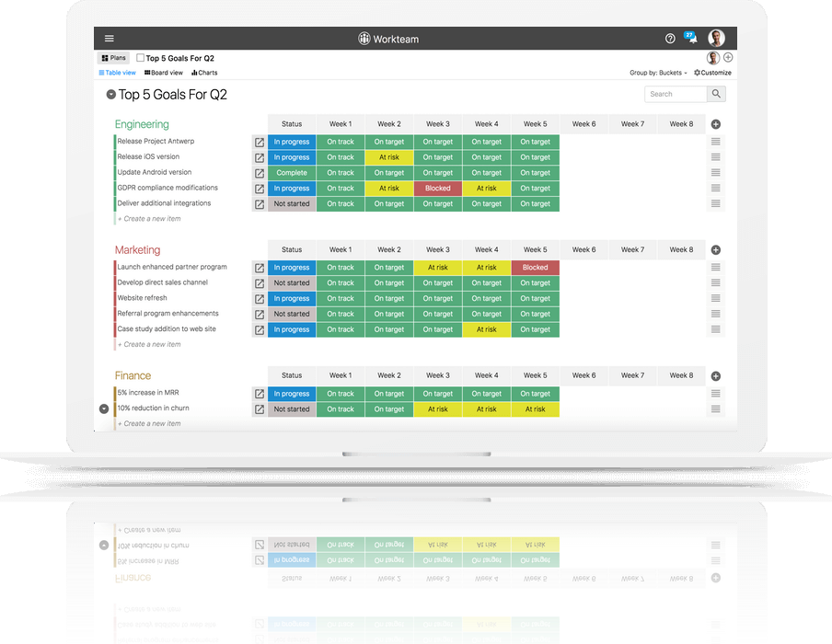The image size is (832, 644).
Task: Change Not started status of Deliver additional integrations
Action: [x=292, y=203]
